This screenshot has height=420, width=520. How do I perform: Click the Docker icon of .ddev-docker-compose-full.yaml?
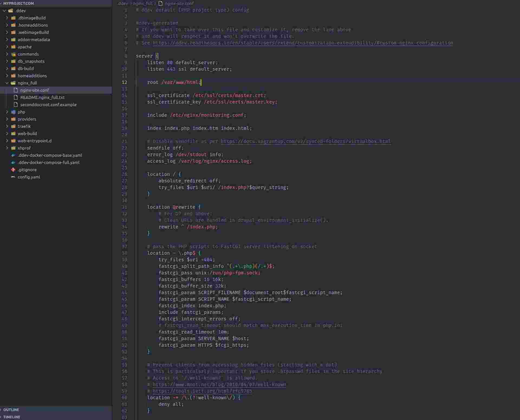13,163
